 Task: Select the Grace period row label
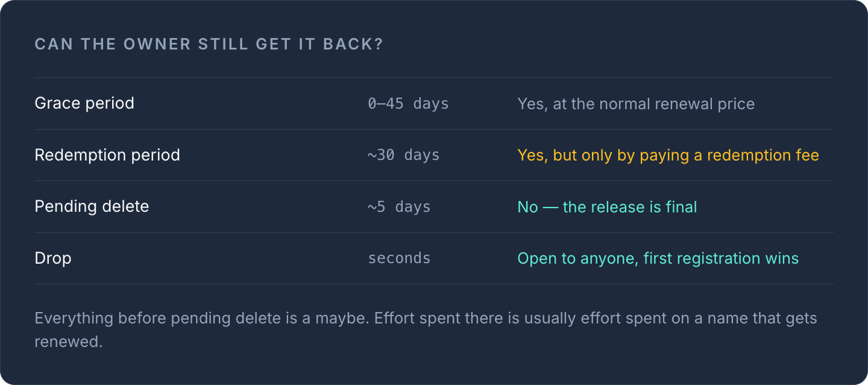[x=84, y=103]
